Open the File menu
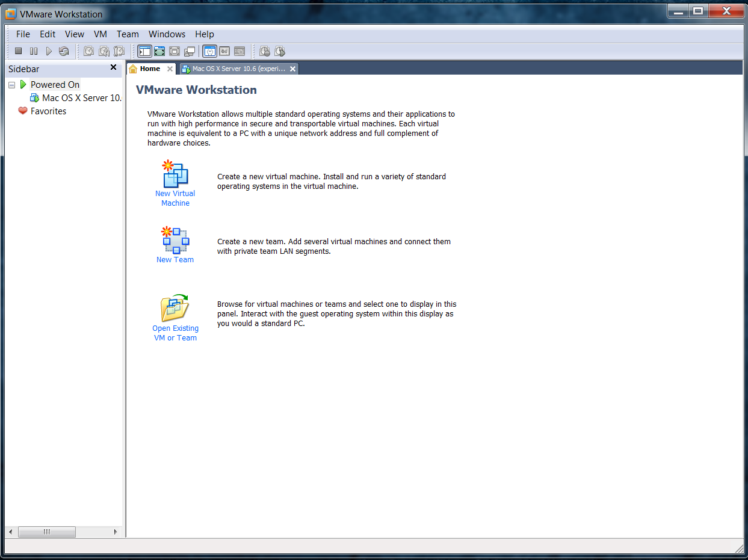748x560 pixels. [x=23, y=34]
